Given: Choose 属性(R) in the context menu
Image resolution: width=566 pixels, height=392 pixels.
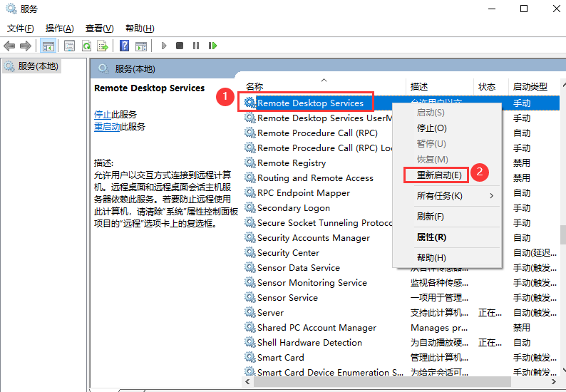Looking at the screenshot, I should 447,237.
